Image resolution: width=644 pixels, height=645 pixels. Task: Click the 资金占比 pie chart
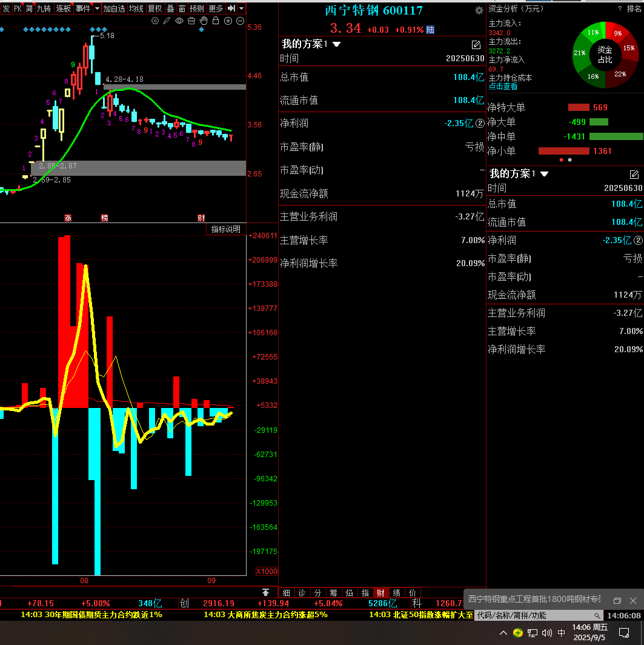(605, 55)
